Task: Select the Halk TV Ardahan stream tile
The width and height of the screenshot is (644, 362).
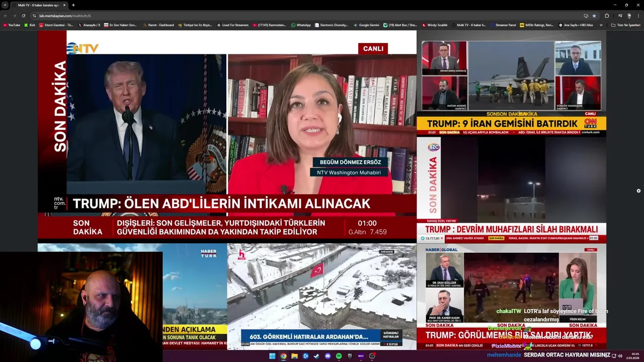Action: coord(321,296)
